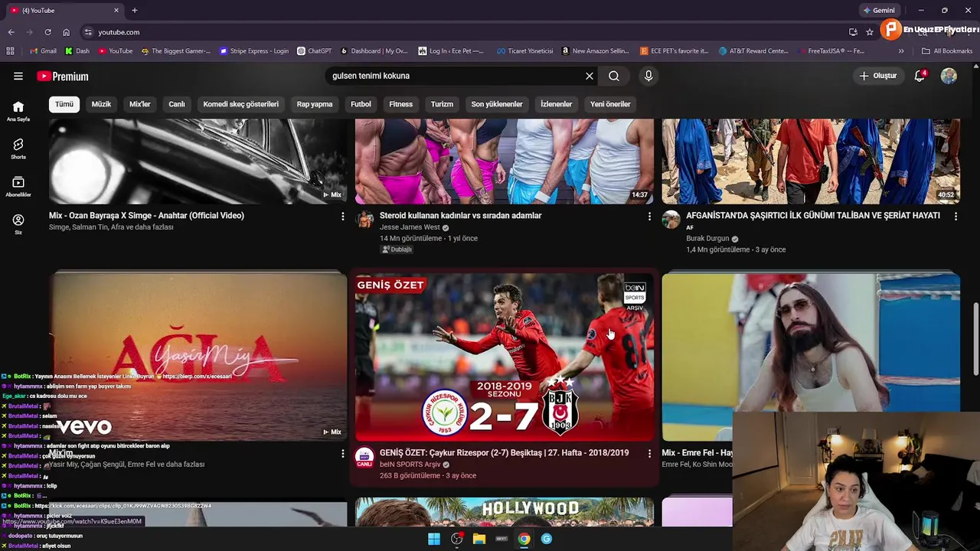Select the Fitness filter chip
The image size is (980, 551).
tap(400, 104)
